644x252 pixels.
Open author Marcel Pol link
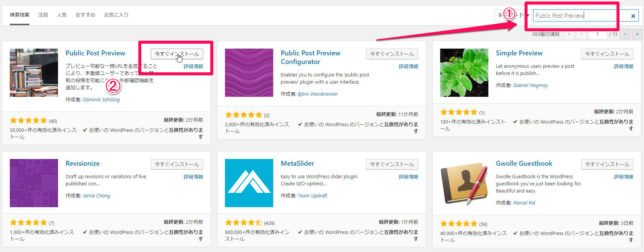524,203
